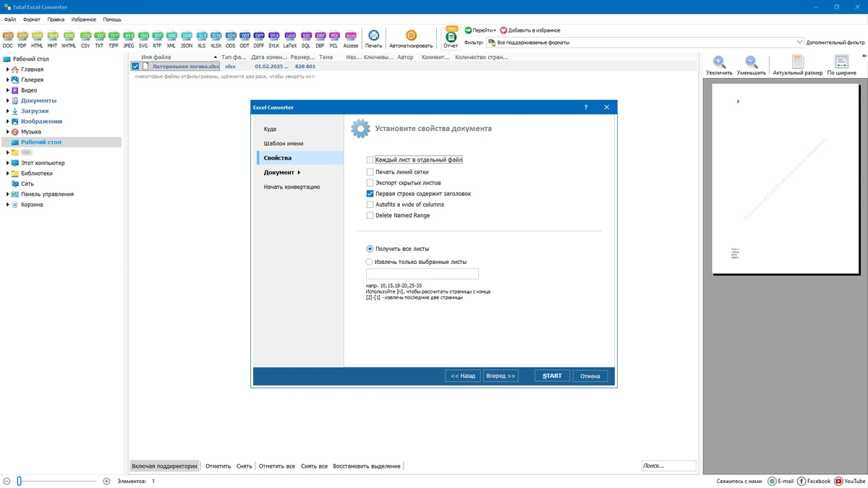Zoom out preview with Уменьшить
Screen dimensions: 868x488
tap(752, 65)
